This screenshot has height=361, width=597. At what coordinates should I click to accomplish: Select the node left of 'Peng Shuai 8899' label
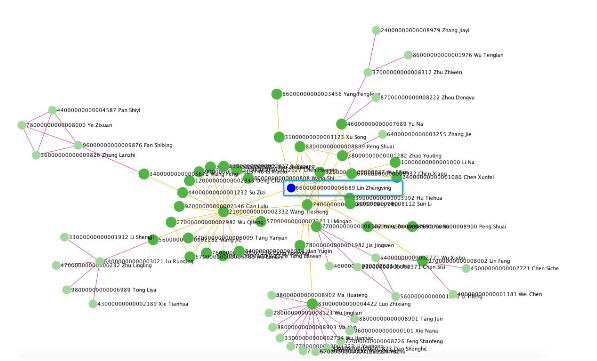[x=300, y=147]
